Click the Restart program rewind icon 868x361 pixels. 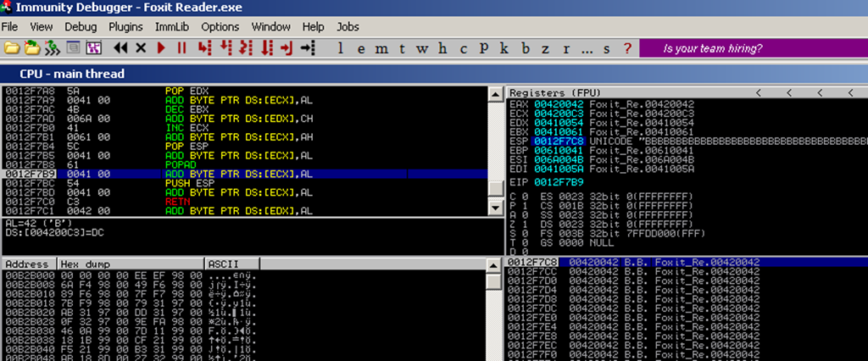pos(120,48)
